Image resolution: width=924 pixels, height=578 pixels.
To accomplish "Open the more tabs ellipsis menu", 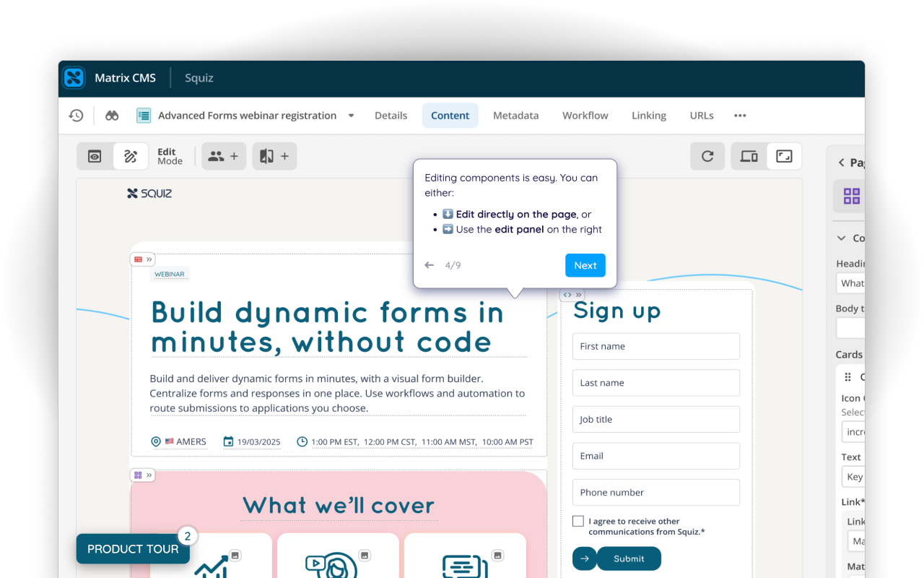I will click(740, 116).
